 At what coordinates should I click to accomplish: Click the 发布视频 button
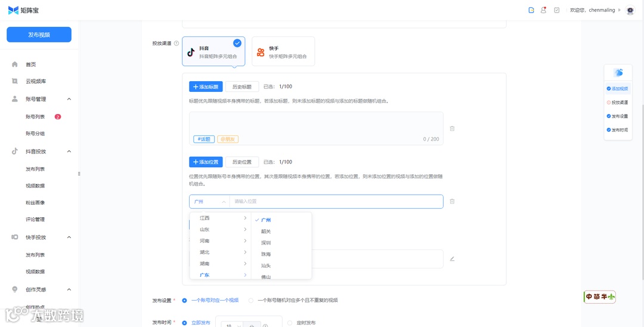click(39, 35)
